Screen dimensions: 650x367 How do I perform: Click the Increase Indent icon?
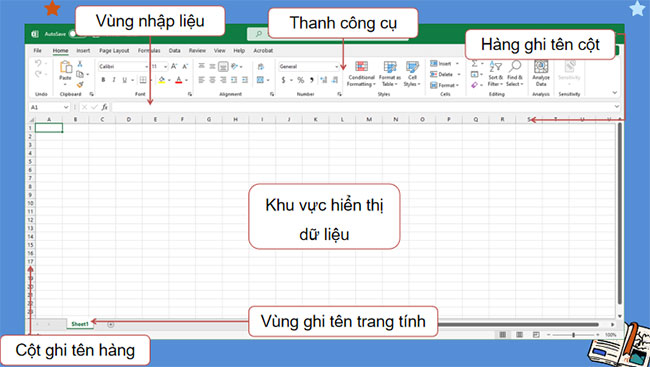coord(245,80)
